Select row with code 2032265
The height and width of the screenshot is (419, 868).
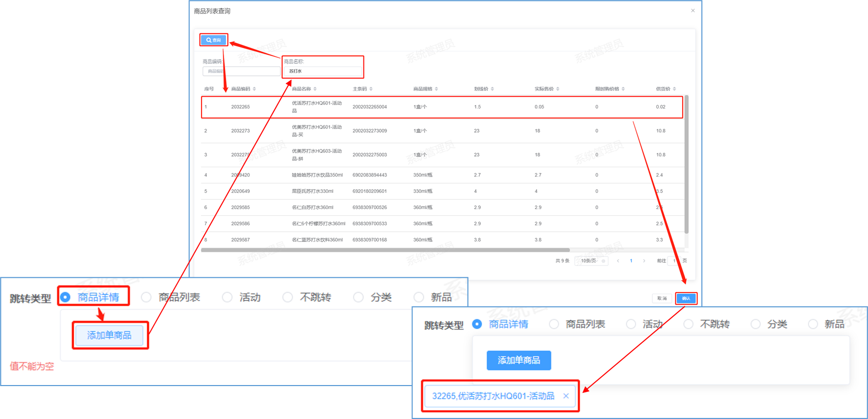click(x=442, y=107)
